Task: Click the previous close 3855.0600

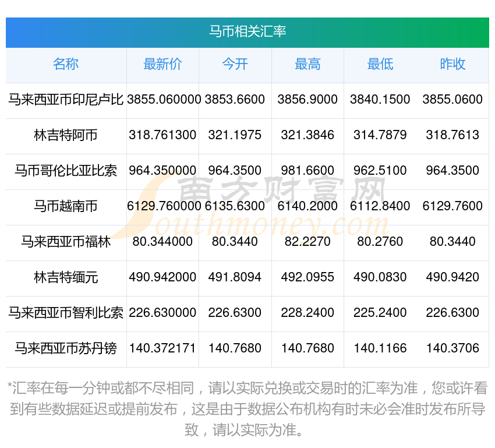Action: click(452, 100)
